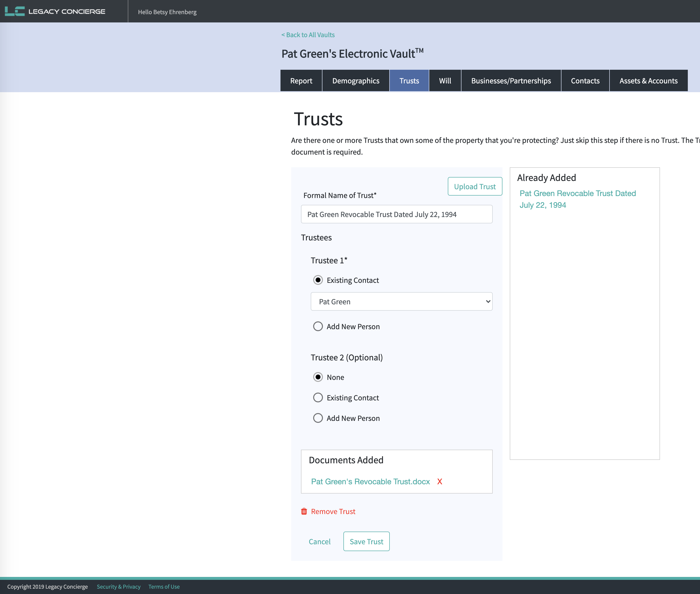Click the Cancel link
Screen dimensions: 700x594
319,542
